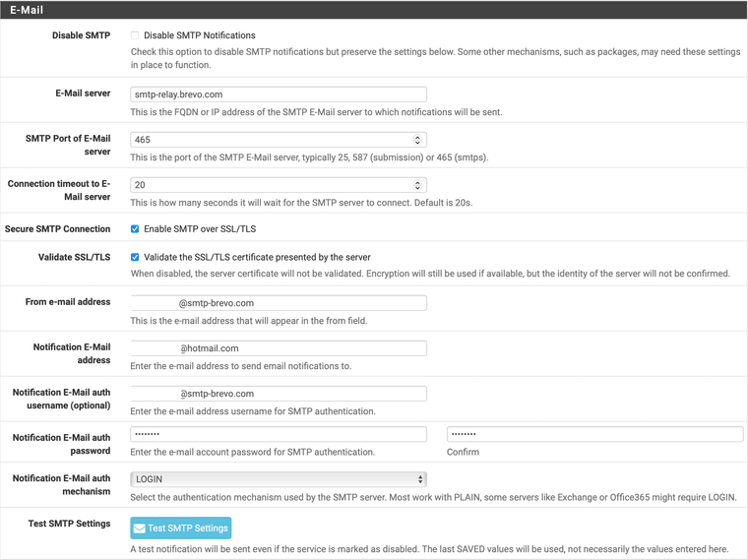
Task: Click 'Disable SMTP Notifications' checkbox text
Action: [200, 35]
